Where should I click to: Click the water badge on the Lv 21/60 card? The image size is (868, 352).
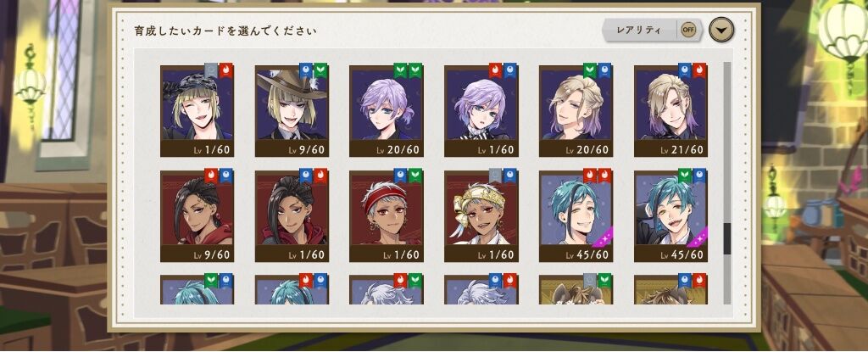[685, 70]
